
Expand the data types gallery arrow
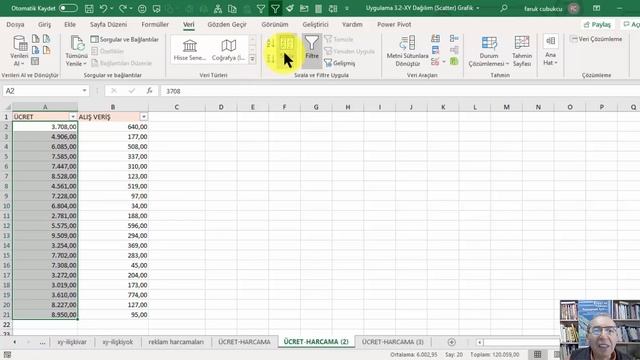pyautogui.click(x=252, y=59)
